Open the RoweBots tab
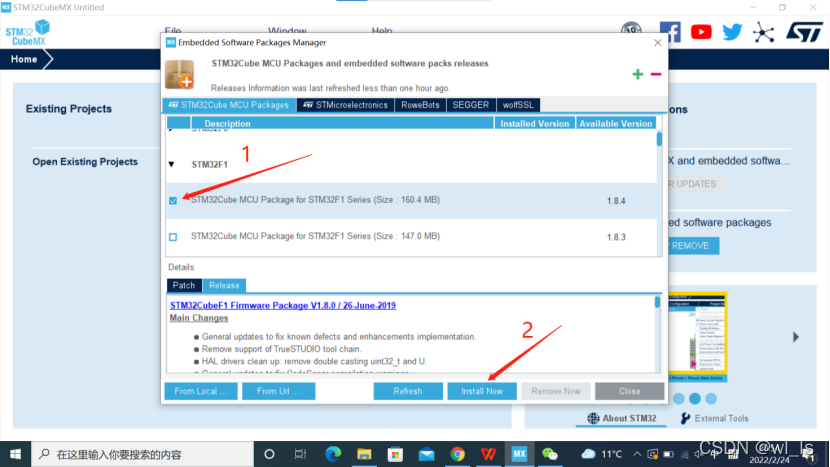Image resolution: width=830 pixels, height=467 pixels. point(420,105)
